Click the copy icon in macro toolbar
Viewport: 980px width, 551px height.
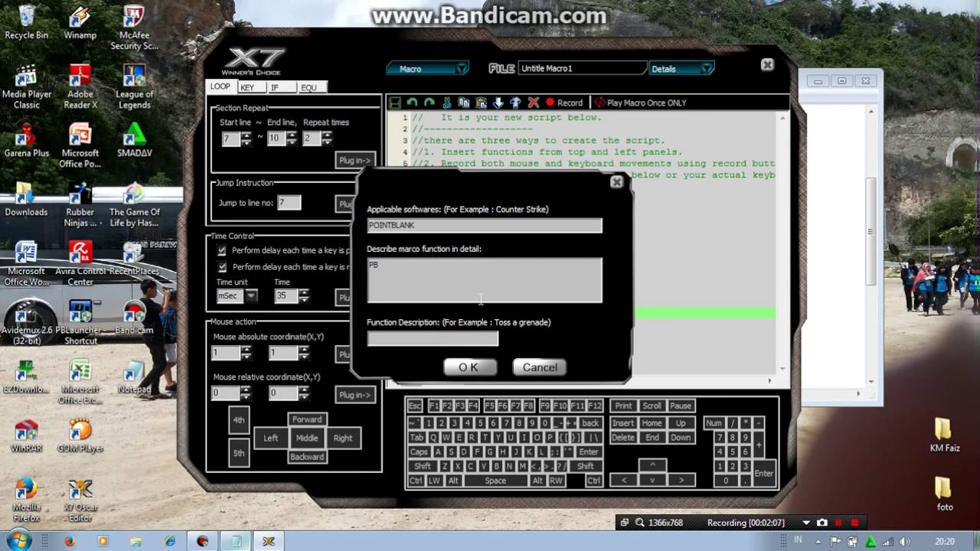coord(464,103)
